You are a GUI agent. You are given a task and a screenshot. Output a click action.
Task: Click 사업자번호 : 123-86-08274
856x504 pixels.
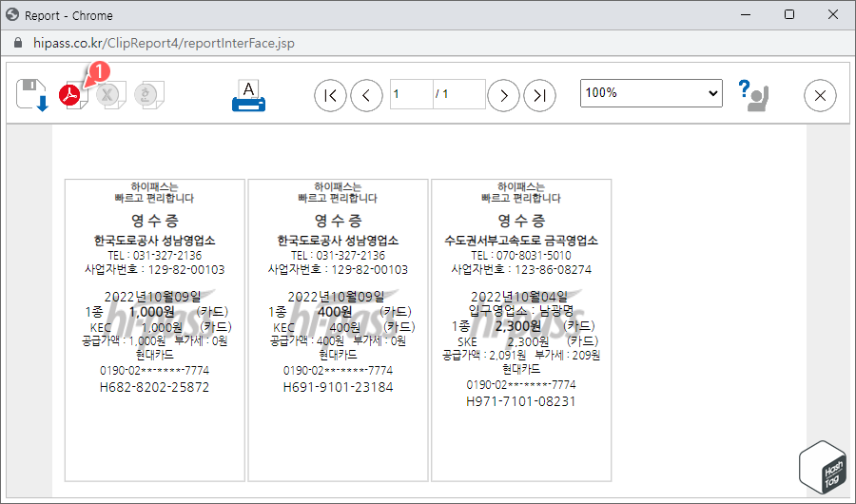[521, 269]
